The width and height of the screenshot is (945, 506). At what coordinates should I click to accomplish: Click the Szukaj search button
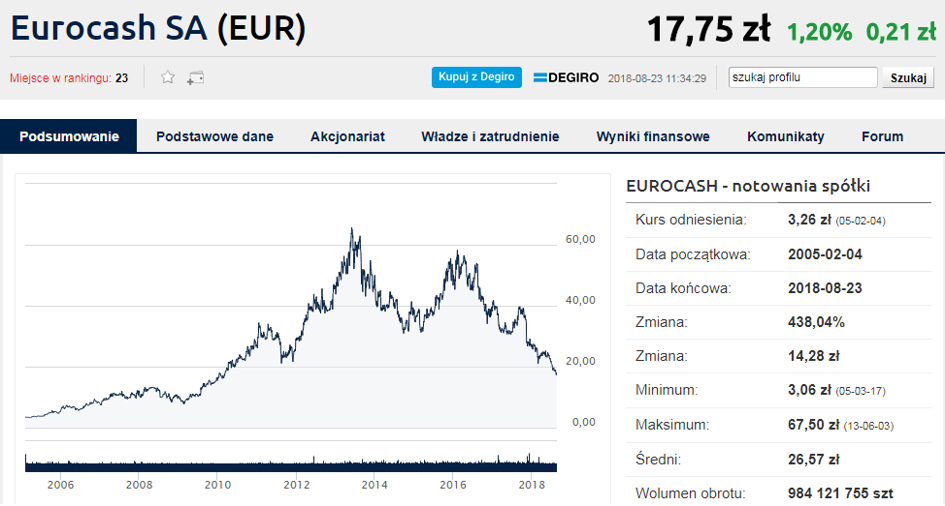coord(908,78)
